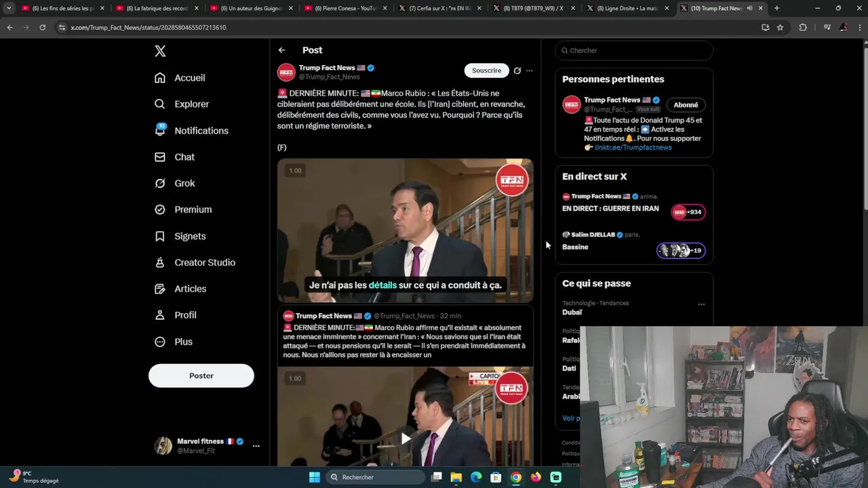Open File Explorer from taskbar
This screenshot has height=488, width=868.
(x=456, y=477)
